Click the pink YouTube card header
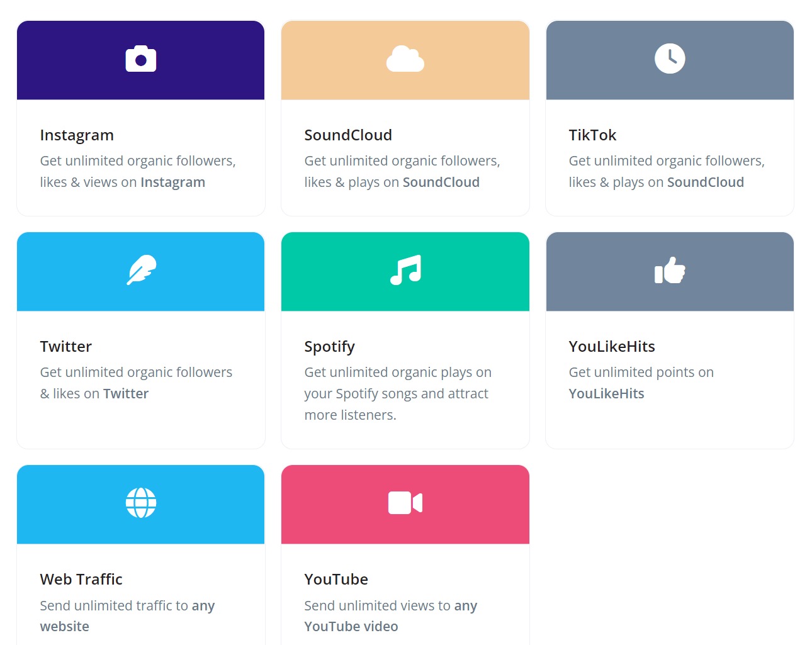Image resolution: width=812 pixels, height=645 pixels. point(405,505)
